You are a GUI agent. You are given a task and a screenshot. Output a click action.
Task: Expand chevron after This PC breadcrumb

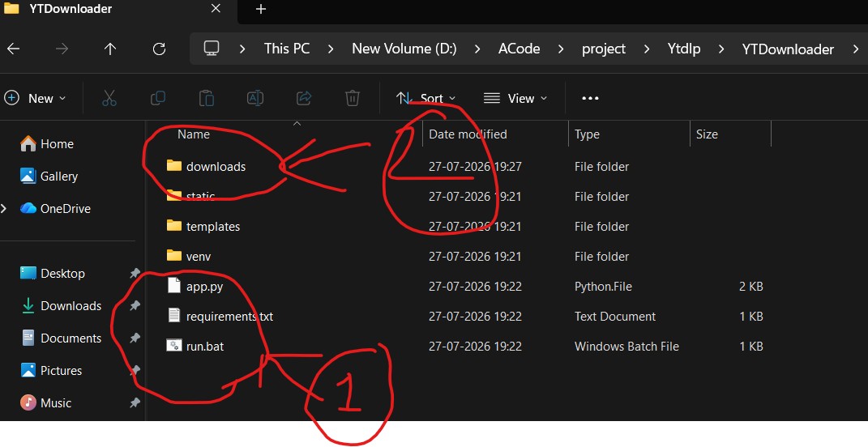click(x=331, y=49)
